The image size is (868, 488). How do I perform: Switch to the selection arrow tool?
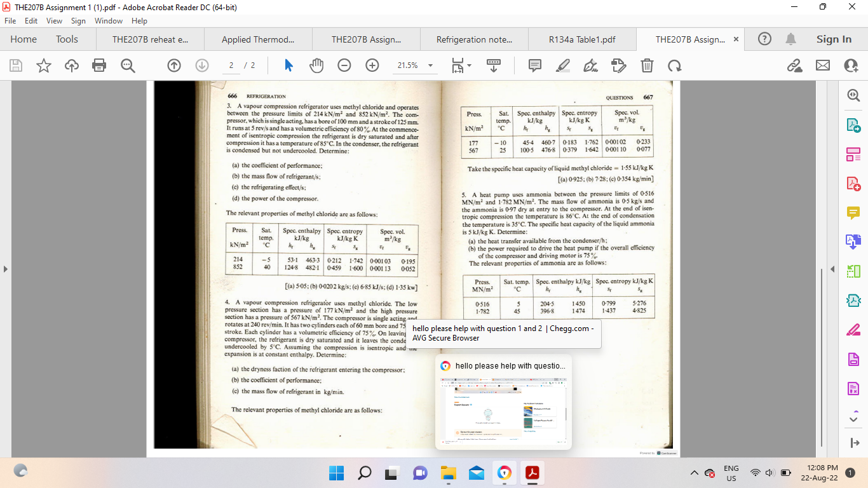coord(287,65)
